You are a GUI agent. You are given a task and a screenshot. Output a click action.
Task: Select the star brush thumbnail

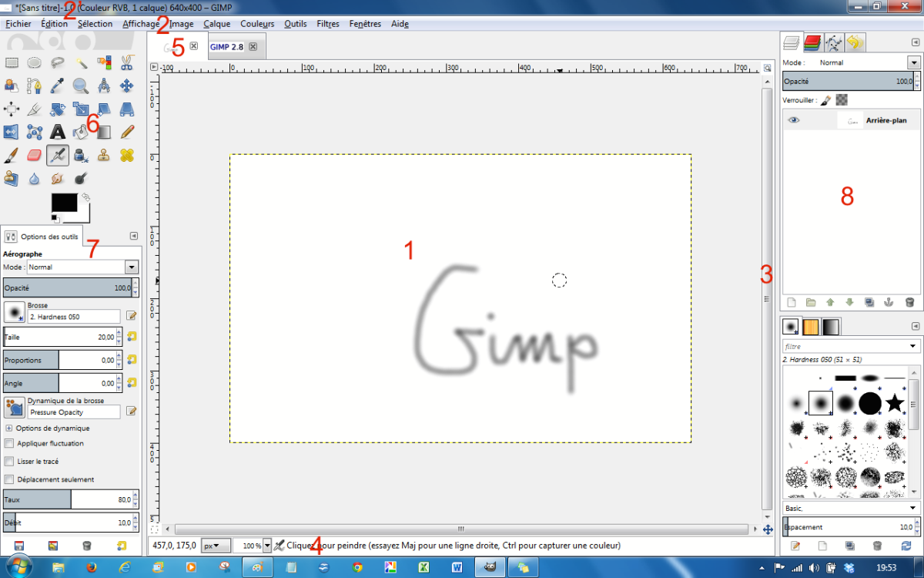pos(894,402)
